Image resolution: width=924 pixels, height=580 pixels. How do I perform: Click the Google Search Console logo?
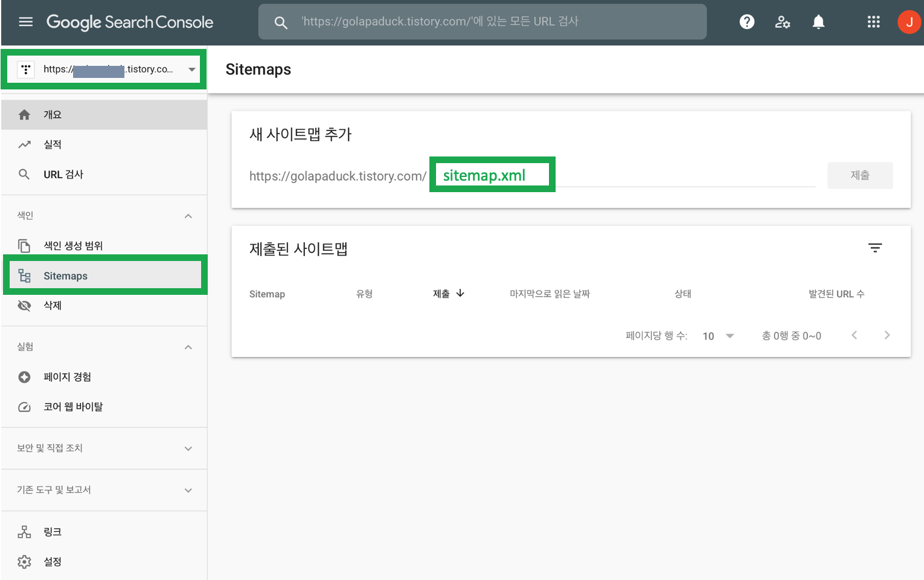pyautogui.click(x=130, y=22)
